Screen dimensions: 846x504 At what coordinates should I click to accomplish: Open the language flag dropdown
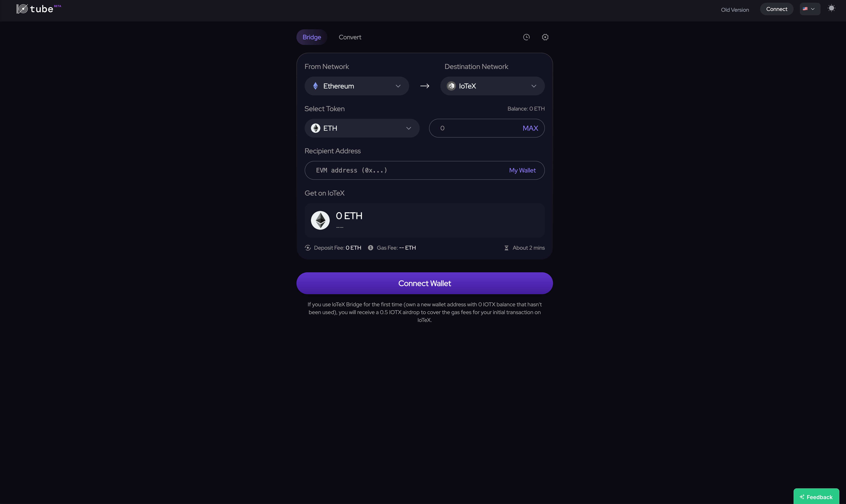810,9
